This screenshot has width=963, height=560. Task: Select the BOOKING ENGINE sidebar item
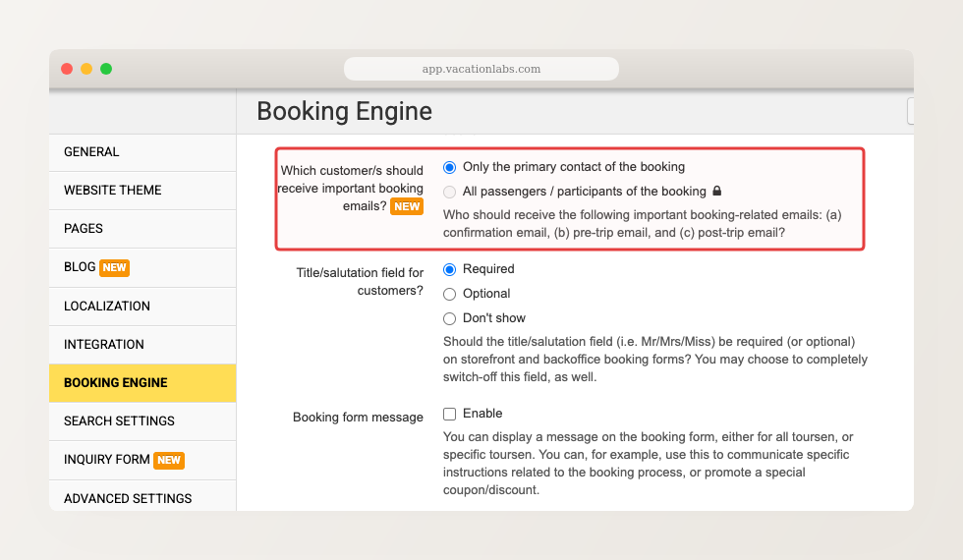click(142, 382)
